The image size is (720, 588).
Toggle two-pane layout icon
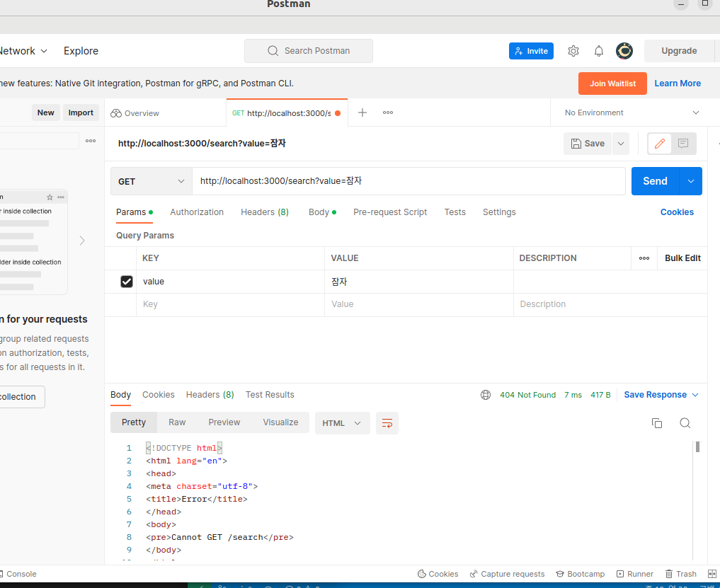point(712,574)
